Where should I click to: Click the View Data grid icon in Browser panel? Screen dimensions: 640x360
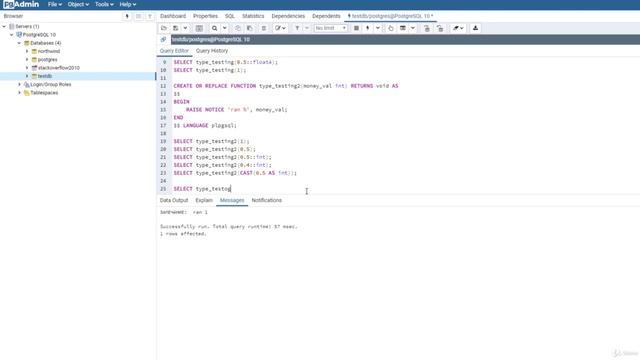pyautogui.click(x=138, y=16)
